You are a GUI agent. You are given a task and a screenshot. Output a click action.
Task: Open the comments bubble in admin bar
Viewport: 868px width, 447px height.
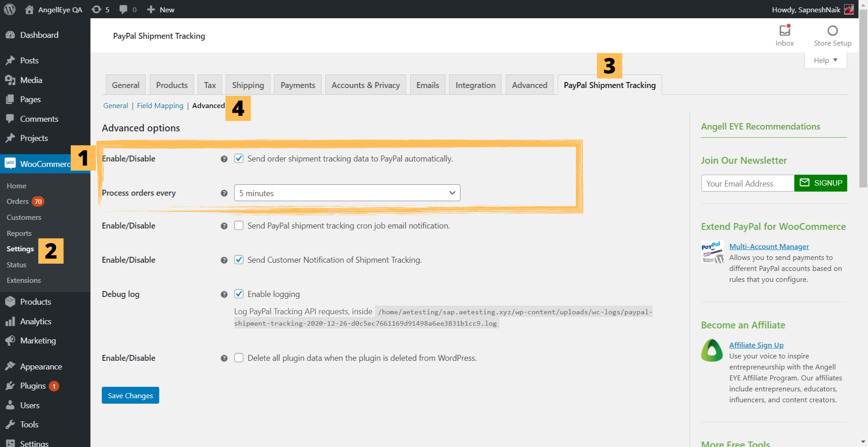point(123,10)
